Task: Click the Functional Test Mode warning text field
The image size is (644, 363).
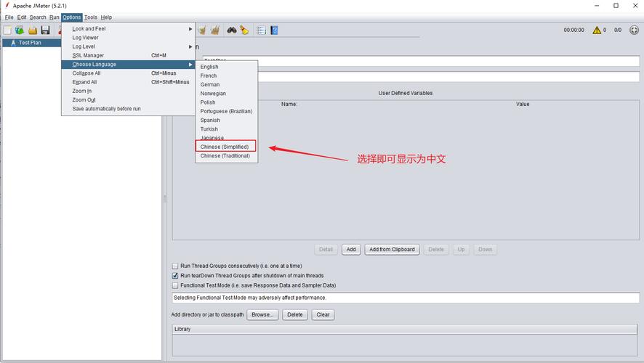Action: [406, 298]
